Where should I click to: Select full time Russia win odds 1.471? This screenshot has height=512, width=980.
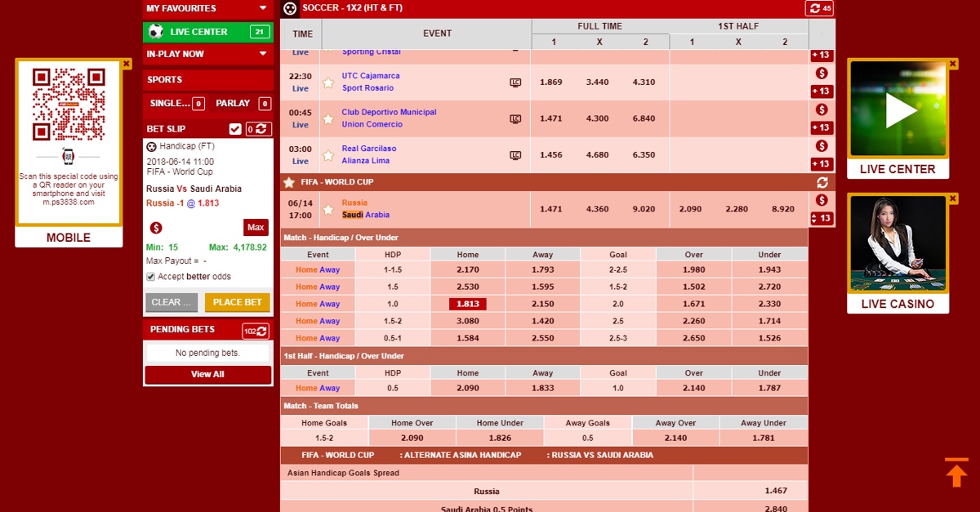551,209
